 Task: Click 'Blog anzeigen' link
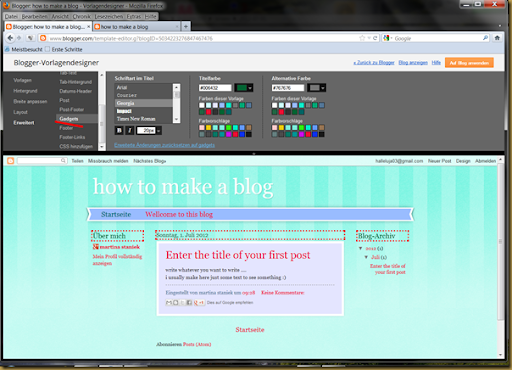point(413,63)
